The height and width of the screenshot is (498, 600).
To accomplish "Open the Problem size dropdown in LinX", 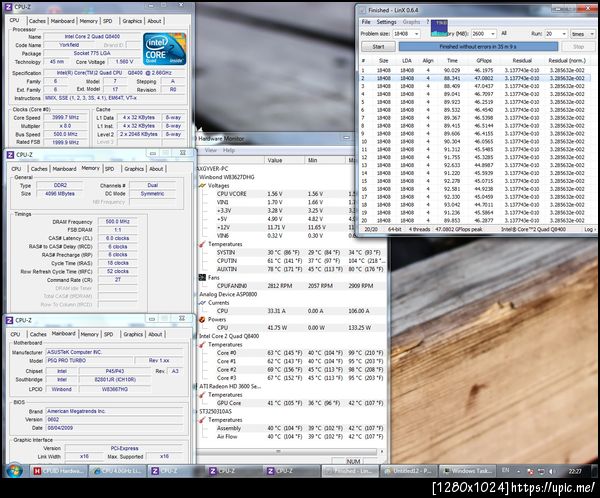I will (x=417, y=34).
